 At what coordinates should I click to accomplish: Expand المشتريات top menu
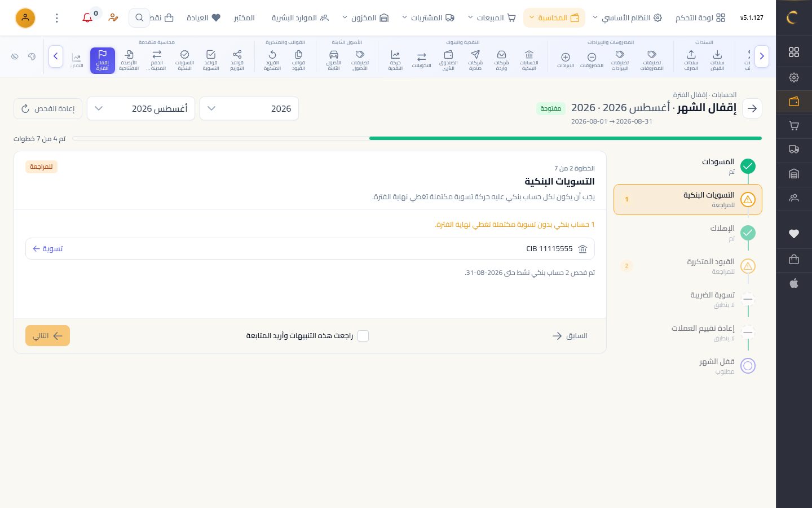pos(429,18)
